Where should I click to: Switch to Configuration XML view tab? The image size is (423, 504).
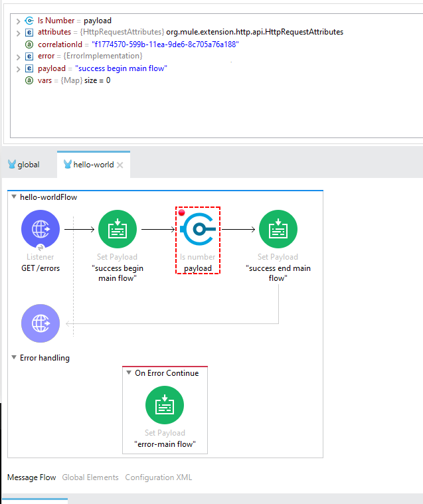159,477
